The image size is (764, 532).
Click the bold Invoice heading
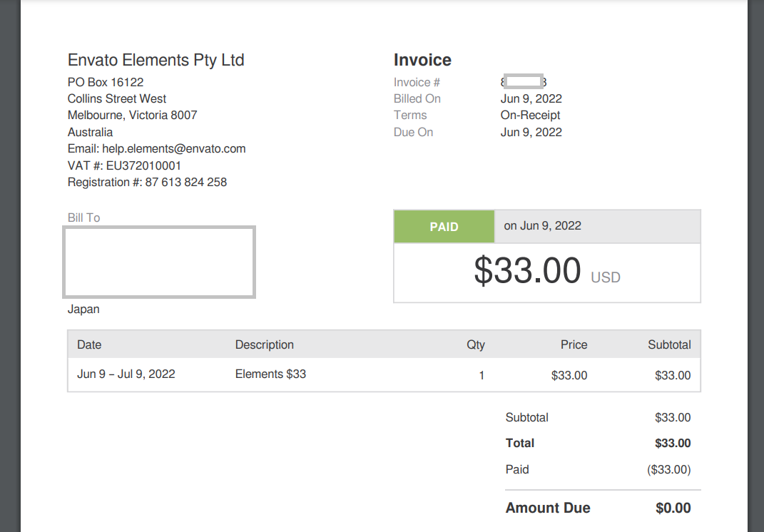[422, 61]
